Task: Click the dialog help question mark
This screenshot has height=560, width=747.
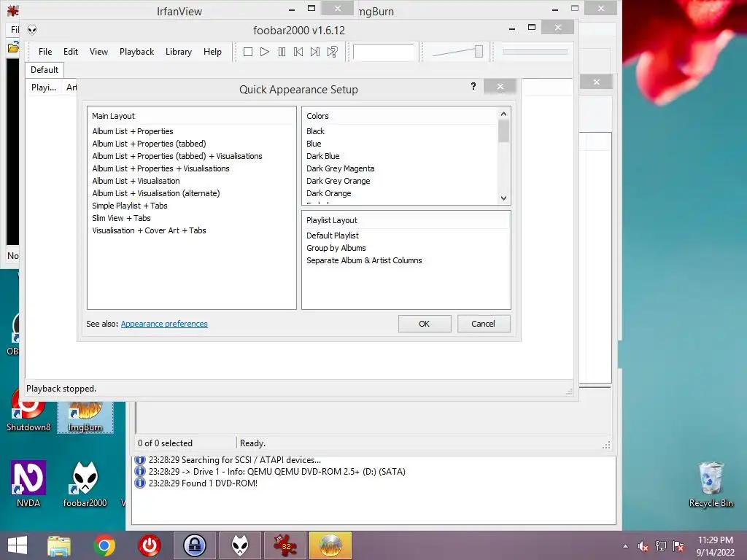Action: [473, 86]
